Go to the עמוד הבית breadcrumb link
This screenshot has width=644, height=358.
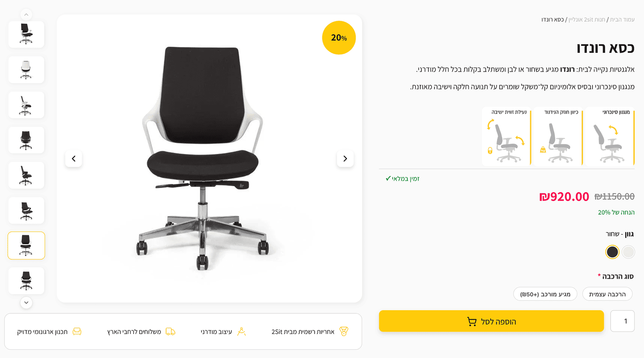(x=622, y=19)
